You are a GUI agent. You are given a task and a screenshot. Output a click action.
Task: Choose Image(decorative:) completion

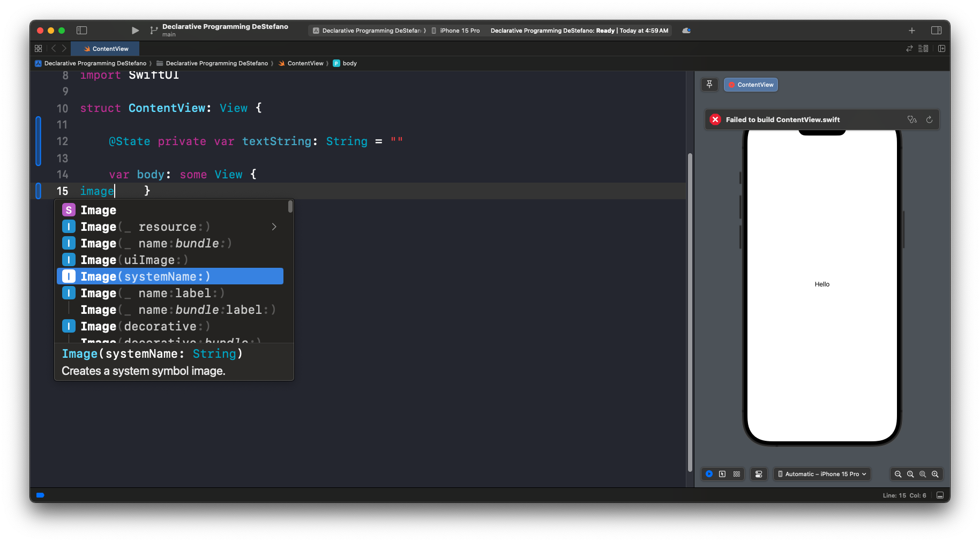170,326
